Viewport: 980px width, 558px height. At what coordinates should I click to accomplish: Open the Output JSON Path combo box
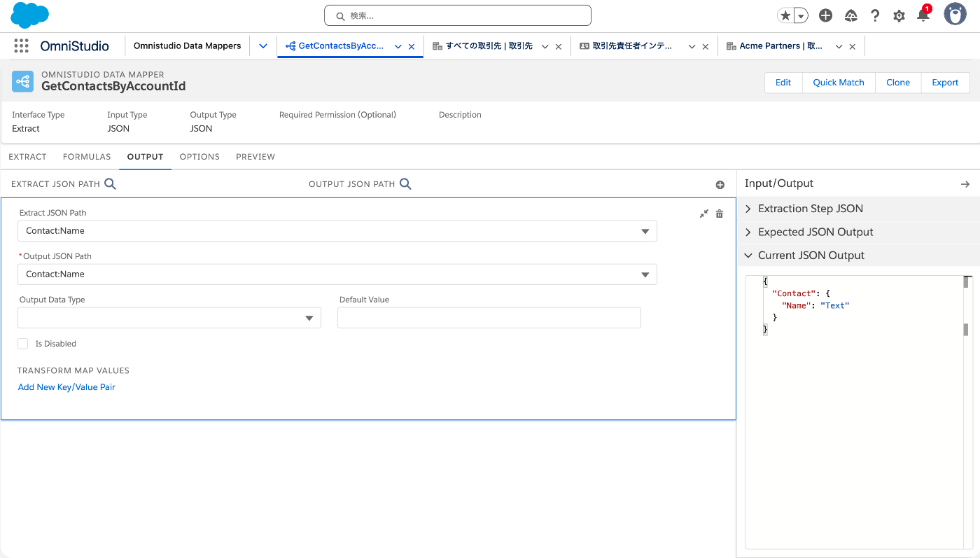[x=337, y=274]
